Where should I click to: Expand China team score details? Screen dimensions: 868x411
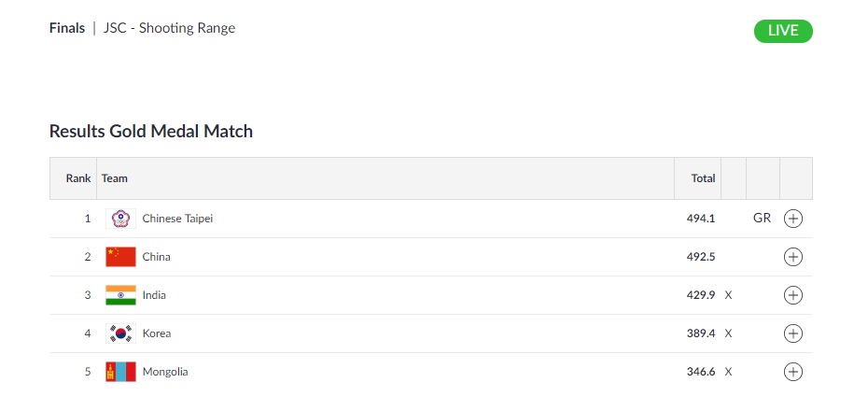pos(792,257)
